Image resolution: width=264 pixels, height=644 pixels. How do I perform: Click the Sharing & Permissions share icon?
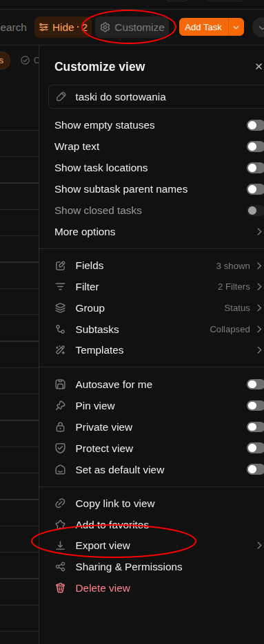click(x=61, y=567)
